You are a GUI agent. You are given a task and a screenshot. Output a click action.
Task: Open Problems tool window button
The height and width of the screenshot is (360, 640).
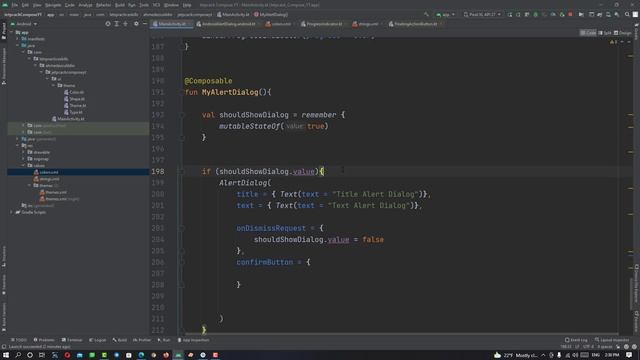(44, 340)
